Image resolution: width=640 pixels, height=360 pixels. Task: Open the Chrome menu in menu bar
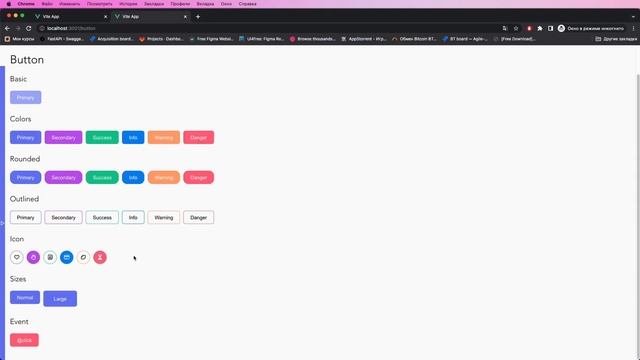[26, 4]
